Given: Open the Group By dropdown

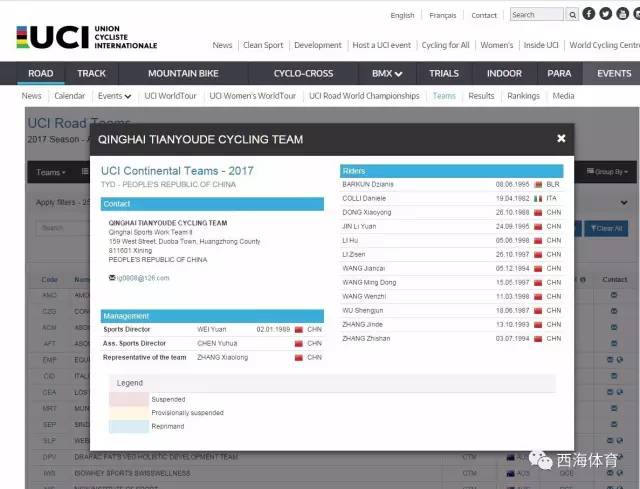Looking at the screenshot, I should tap(607, 172).
